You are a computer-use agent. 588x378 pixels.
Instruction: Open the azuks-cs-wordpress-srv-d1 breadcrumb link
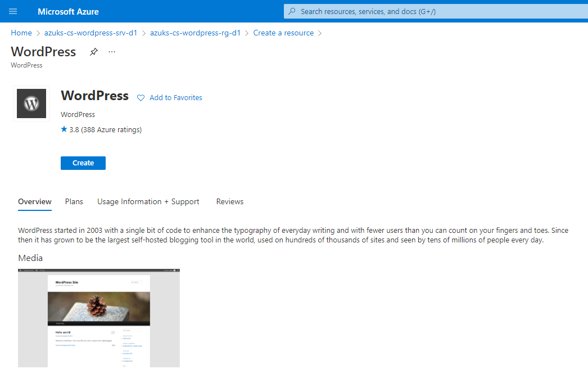click(x=91, y=33)
